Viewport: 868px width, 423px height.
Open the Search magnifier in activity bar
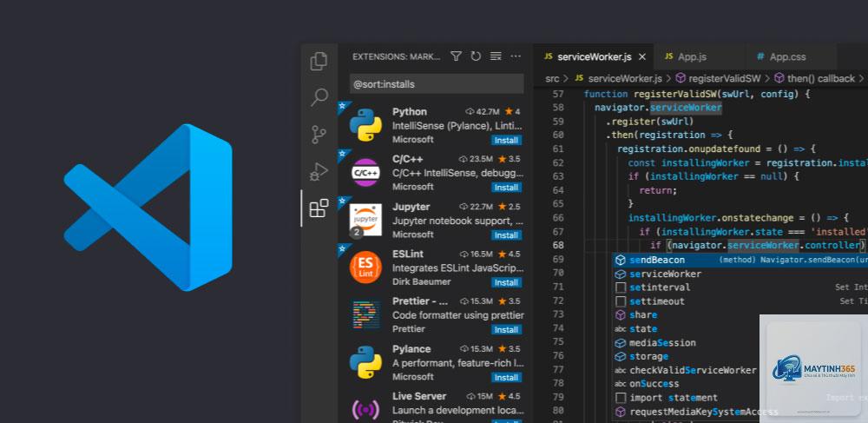click(319, 97)
